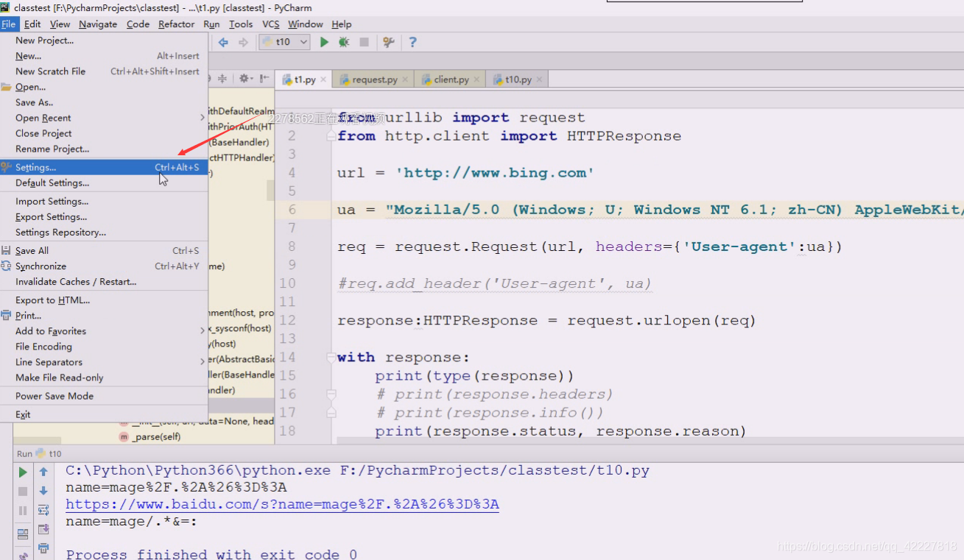Toggle soft-wrap in Run console
The image size is (964, 560).
click(x=43, y=511)
